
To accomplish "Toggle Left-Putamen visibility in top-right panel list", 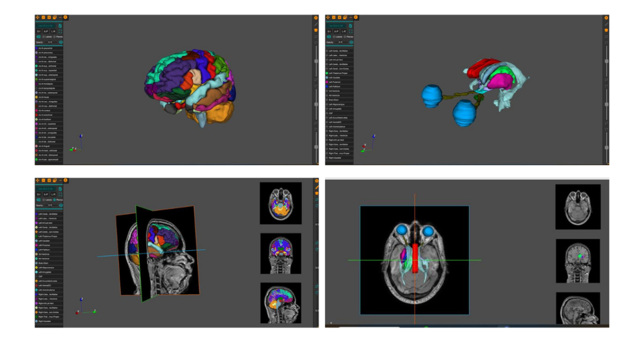I will tap(327, 82).
